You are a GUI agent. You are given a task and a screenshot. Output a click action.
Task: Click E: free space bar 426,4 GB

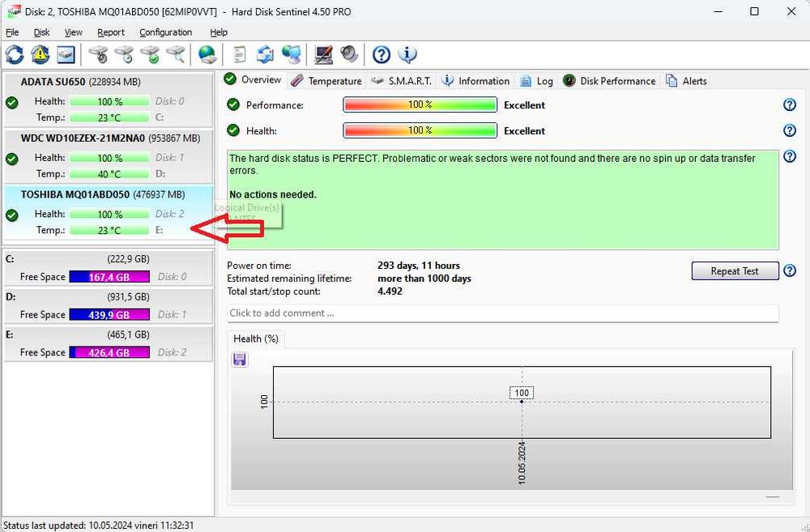tap(109, 352)
